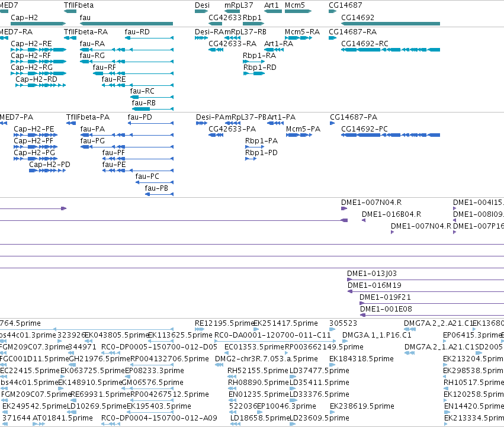504x427 pixels.
Task: Select protein Cap-H2-PD
Action: pos(47,171)
